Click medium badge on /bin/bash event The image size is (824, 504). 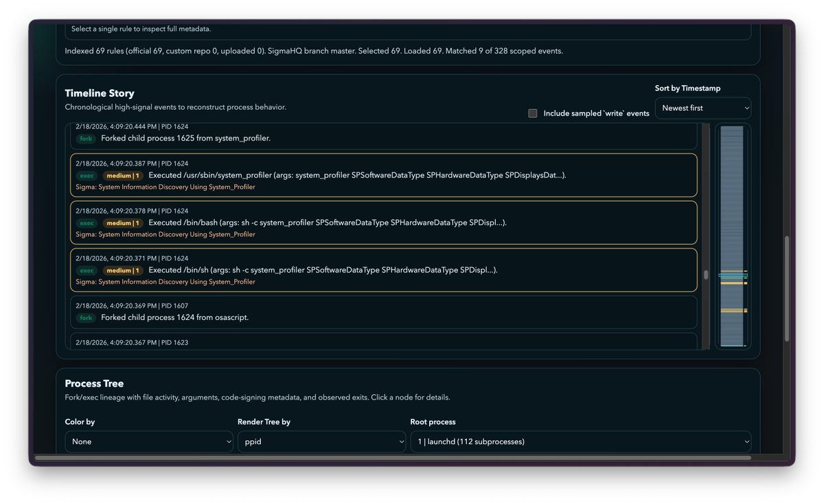pyautogui.click(x=123, y=223)
